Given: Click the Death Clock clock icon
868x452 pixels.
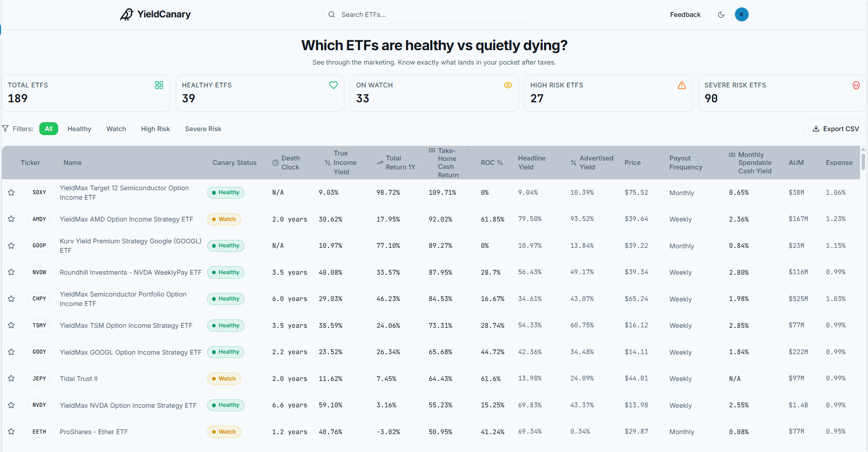Looking at the screenshot, I should [x=275, y=163].
